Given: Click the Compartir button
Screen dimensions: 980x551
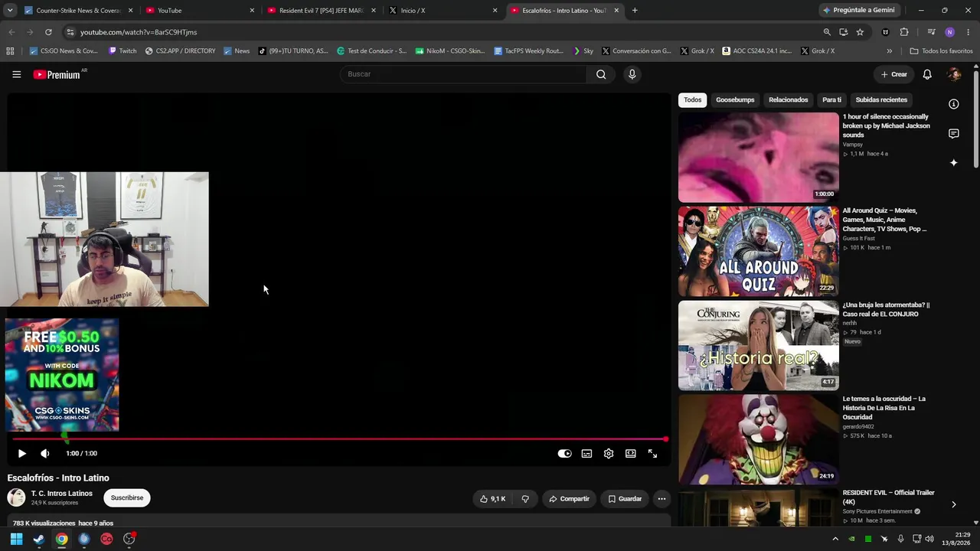Looking at the screenshot, I should point(569,499).
